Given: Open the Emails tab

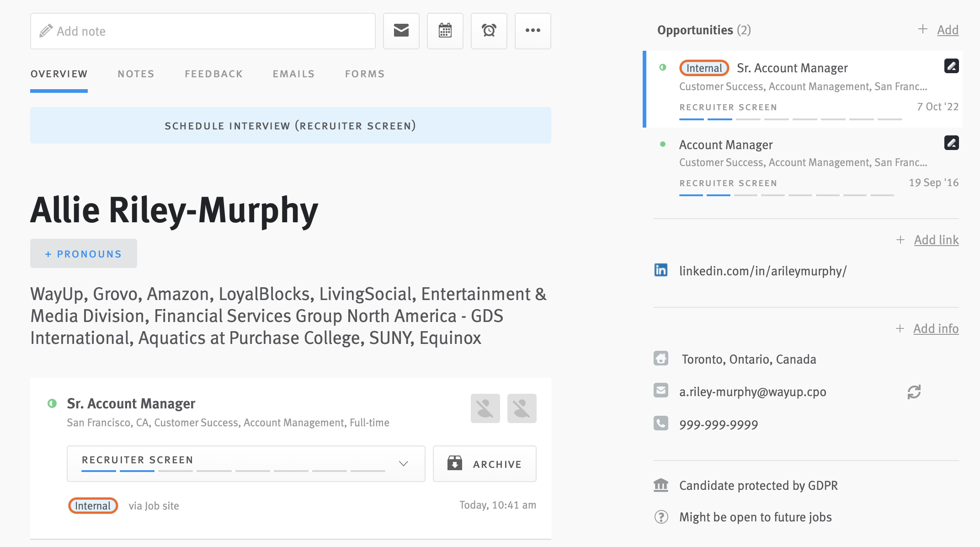Looking at the screenshot, I should pos(293,74).
